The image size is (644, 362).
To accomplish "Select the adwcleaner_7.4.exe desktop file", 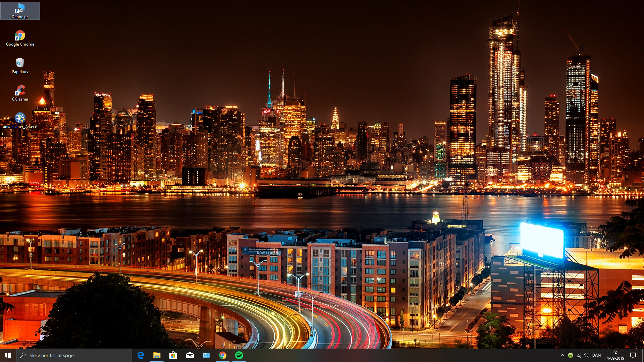I will tap(20, 121).
